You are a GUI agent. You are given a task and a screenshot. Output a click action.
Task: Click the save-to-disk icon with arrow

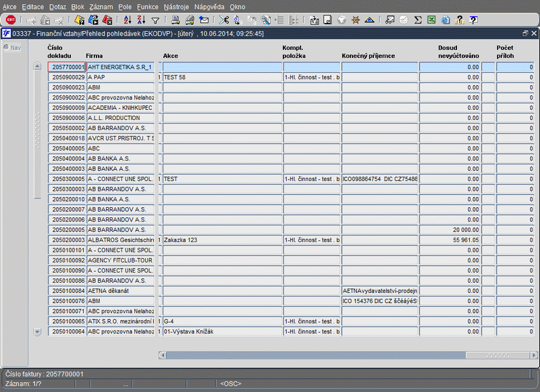(x=314, y=20)
